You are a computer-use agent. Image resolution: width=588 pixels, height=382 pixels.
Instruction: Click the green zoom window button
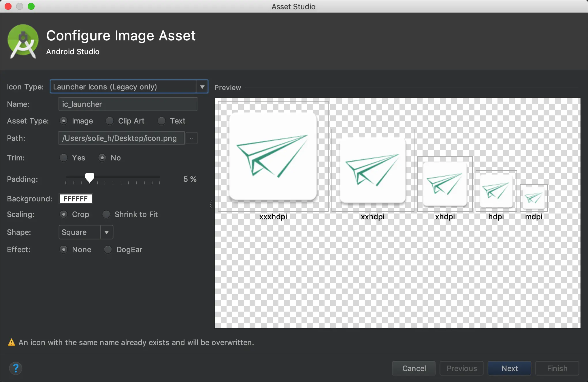pyautogui.click(x=31, y=6)
